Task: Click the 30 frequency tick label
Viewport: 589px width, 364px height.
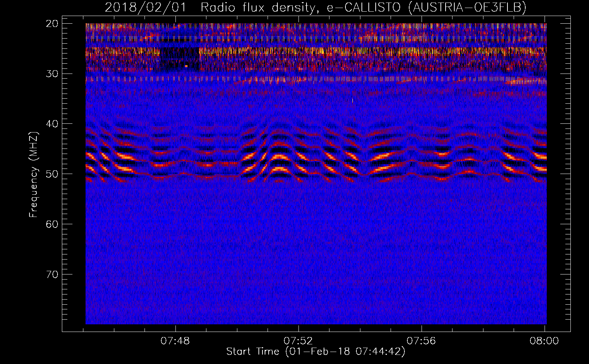Action: 52,74
